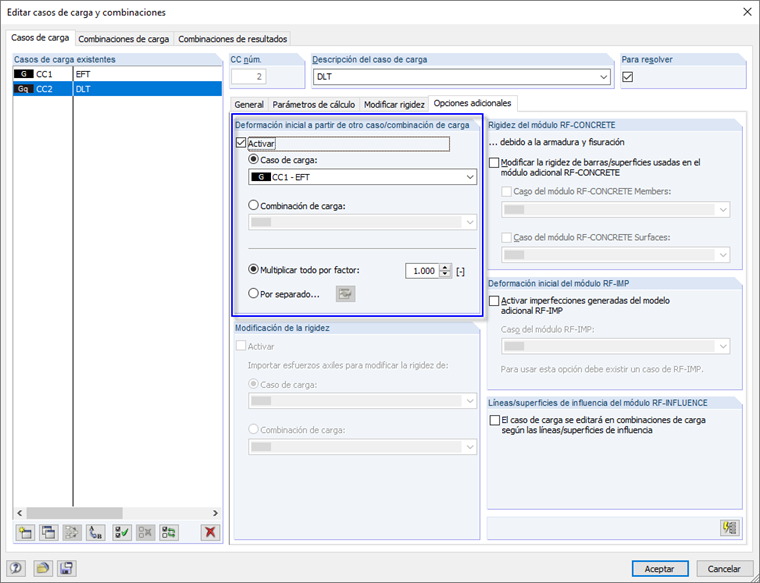Delete the selected load case
Screen dimensions: 760x583
pos(210,533)
